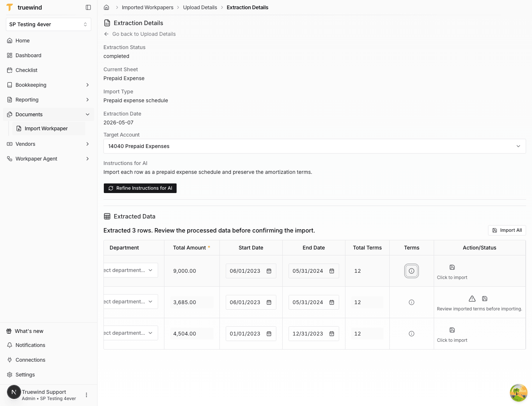Collapse the Documents menu
This screenshot has height=406, width=532.
pyautogui.click(x=48, y=114)
